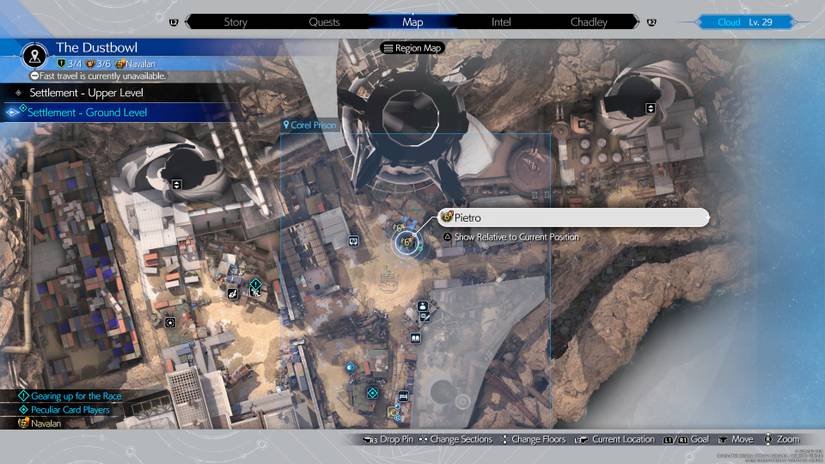Track the Peculiar Card Players quest
The image size is (825, 464).
[64, 409]
